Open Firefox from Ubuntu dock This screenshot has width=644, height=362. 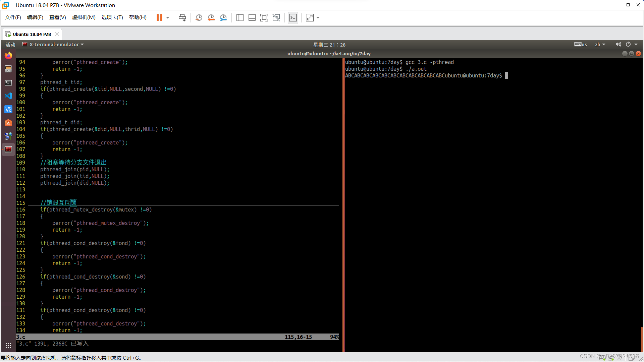(x=8, y=56)
